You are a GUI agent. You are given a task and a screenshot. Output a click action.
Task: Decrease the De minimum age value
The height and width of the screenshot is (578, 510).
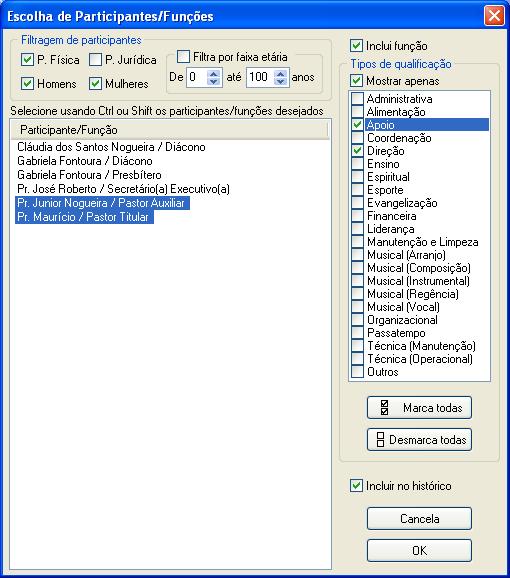point(214,81)
